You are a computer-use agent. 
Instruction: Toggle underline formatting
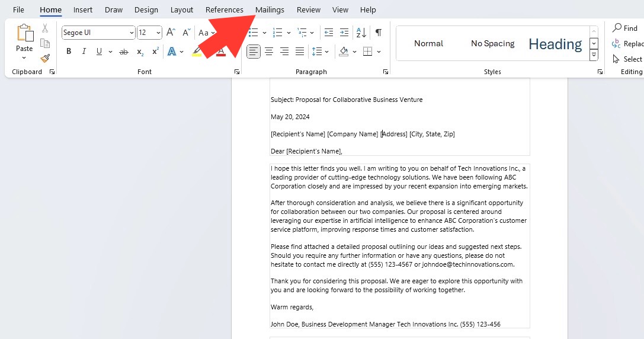(99, 52)
